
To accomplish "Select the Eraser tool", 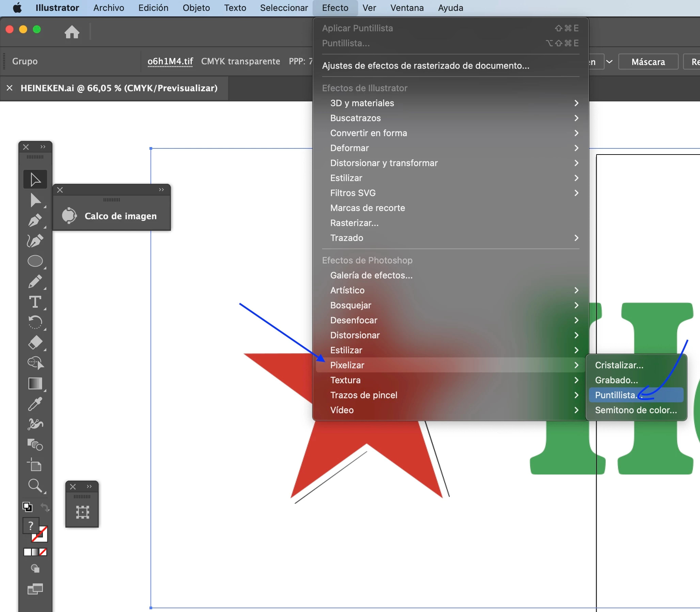I will pyautogui.click(x=35, y=342).
